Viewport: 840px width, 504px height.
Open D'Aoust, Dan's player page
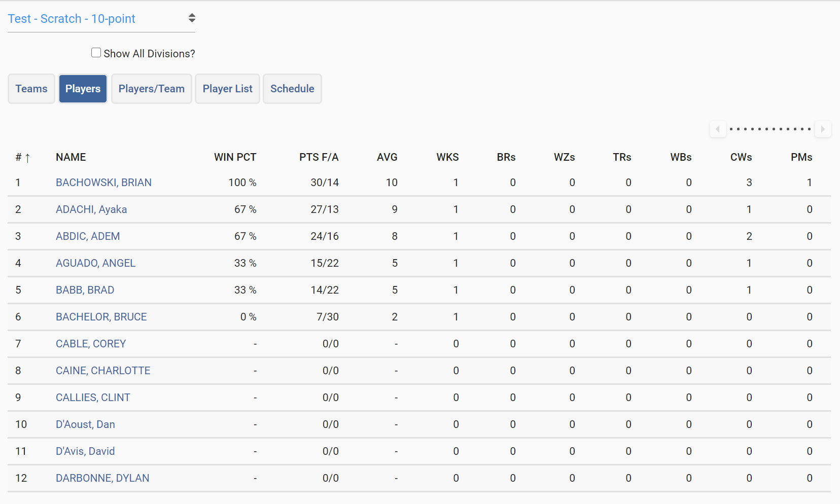pos(85,424)
